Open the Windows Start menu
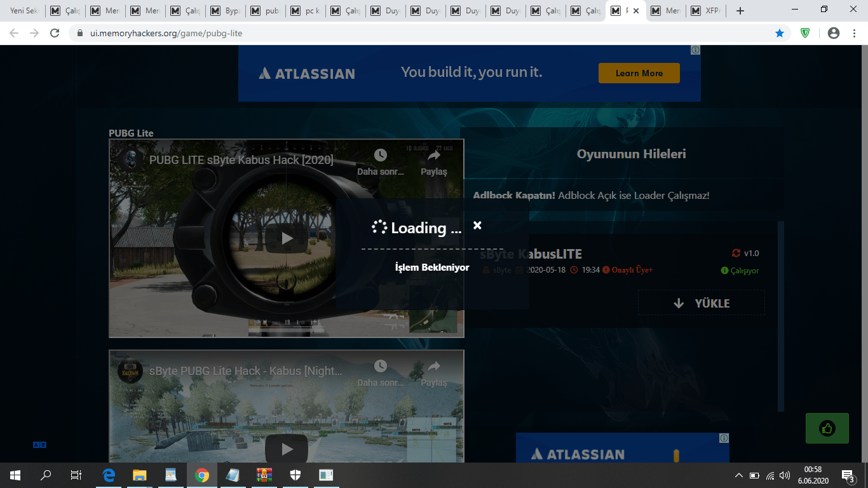 coord(15,475)
